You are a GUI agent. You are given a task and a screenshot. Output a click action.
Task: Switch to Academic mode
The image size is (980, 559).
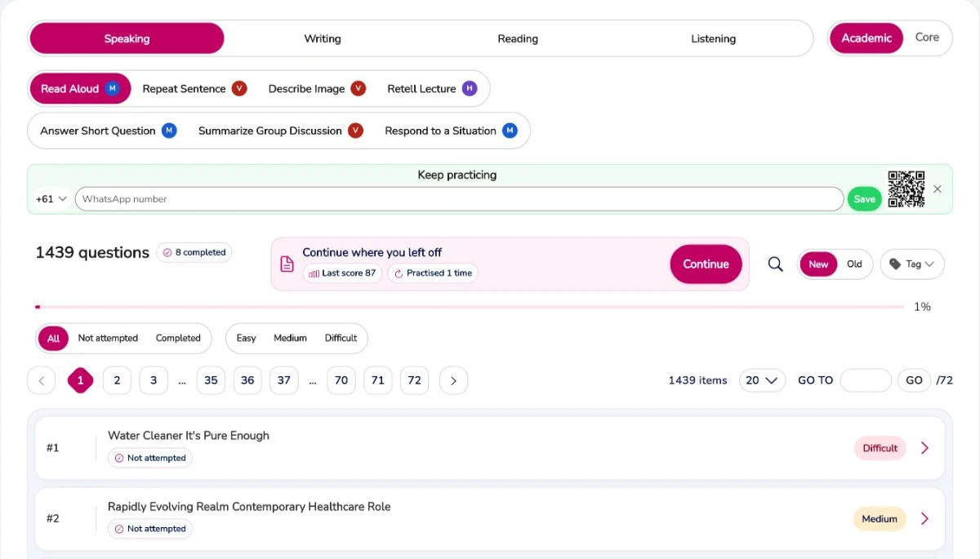pyautogui.click(x=866, y=38)
